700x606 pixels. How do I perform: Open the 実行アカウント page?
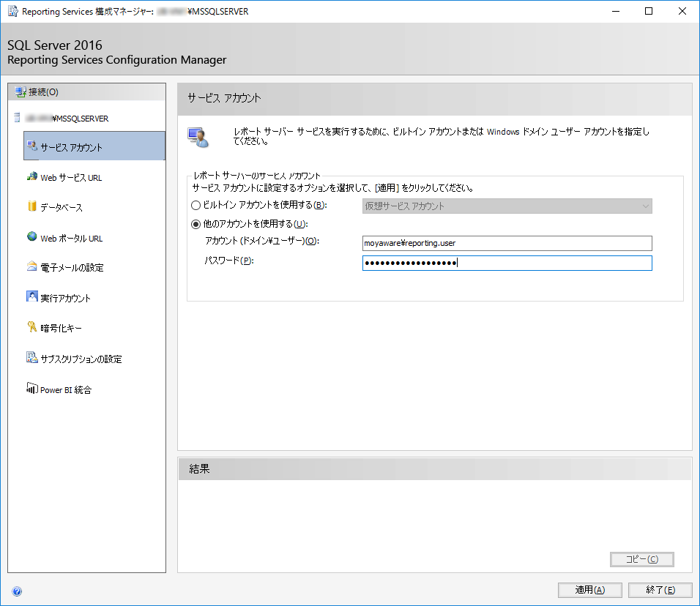point(65,298)
